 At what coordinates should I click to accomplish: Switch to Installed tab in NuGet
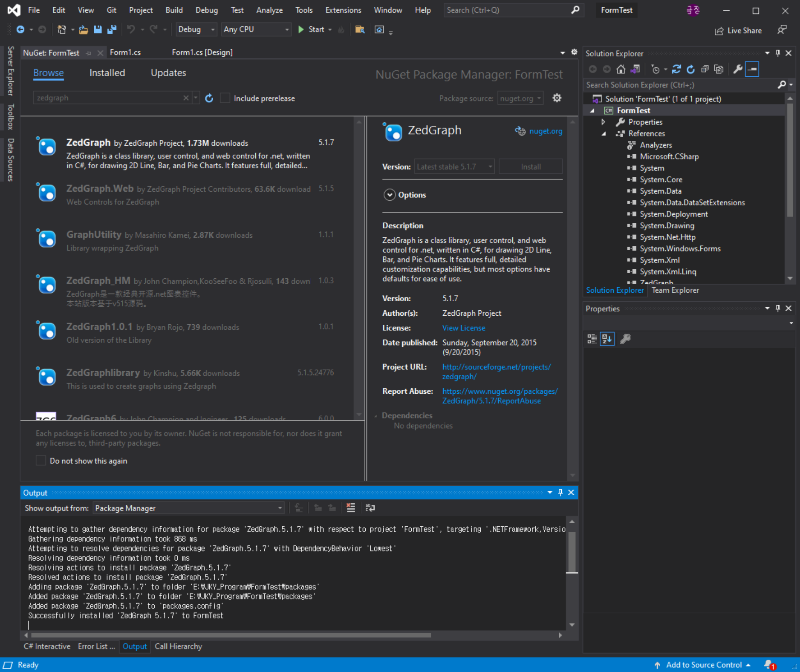[107, 73]
